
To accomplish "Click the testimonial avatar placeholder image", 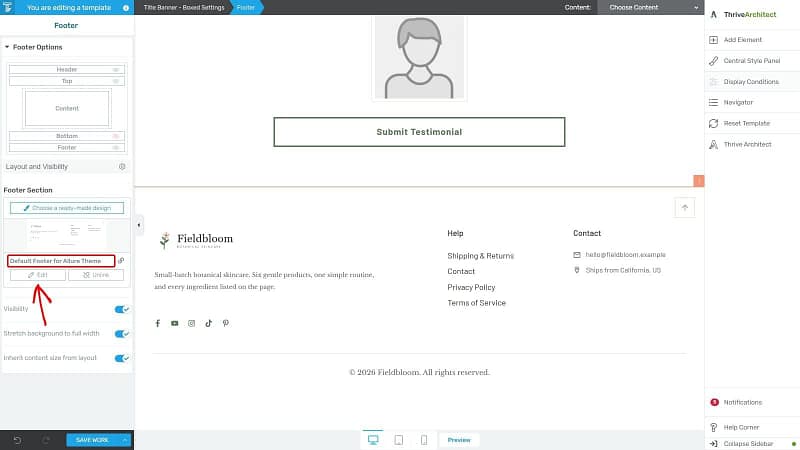I will click(x=419, y=58).
